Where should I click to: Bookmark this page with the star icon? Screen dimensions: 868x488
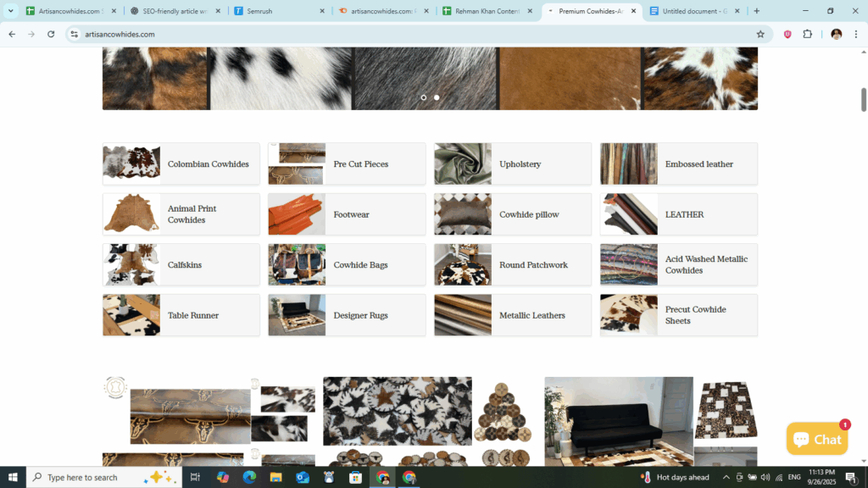pyautogui.click(x=760, y=34)
